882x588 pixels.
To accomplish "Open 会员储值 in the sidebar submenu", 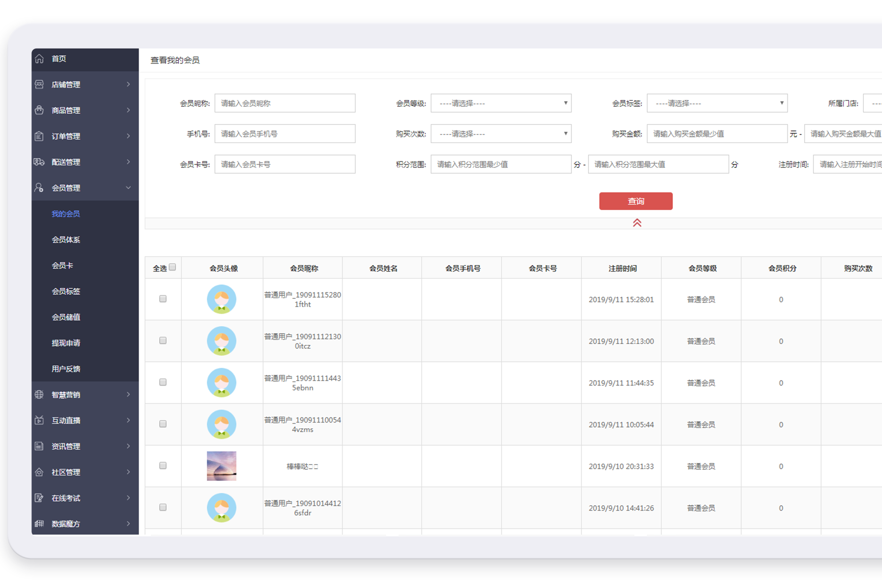I will click(x=66, y=317).
